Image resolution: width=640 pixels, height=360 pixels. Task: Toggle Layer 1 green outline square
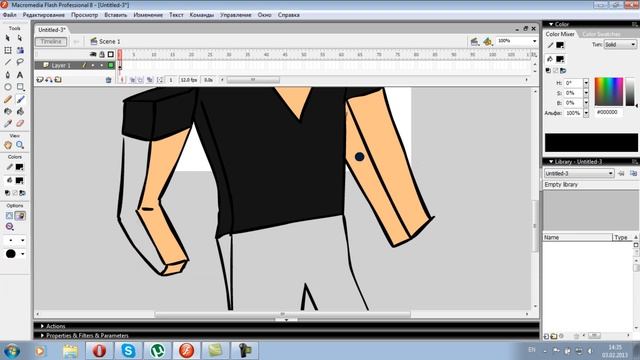click(111, 65)
